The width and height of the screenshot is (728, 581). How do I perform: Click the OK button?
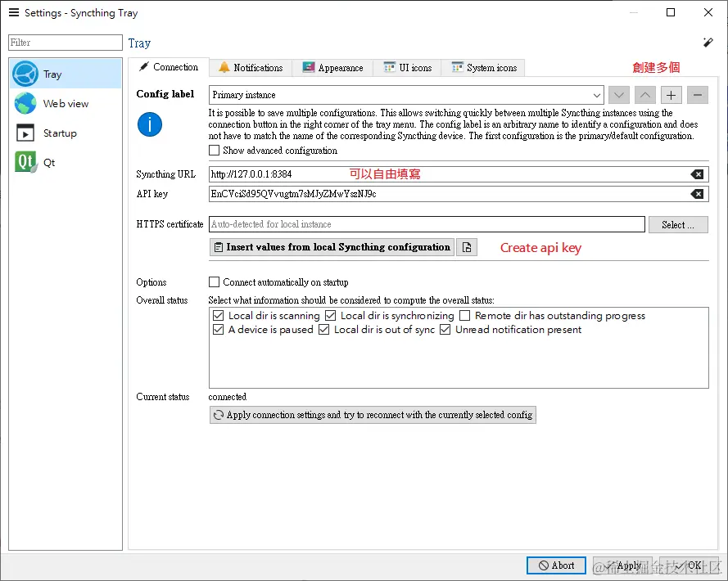[x=689, y=565]
